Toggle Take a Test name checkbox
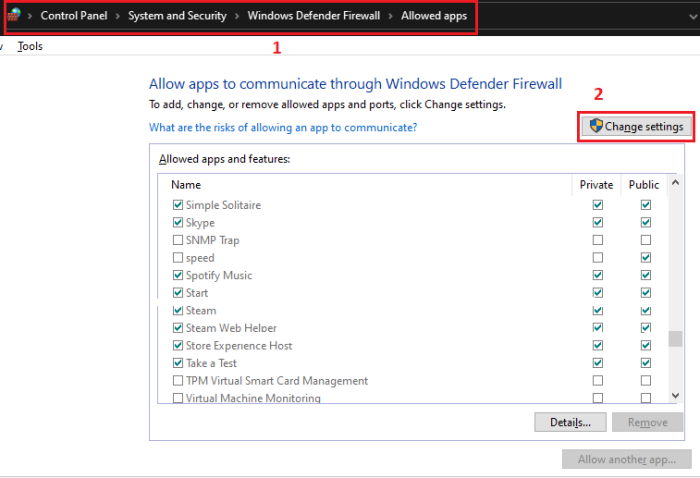This screenshot has width=700, height=478. click(x=178, y=363)
